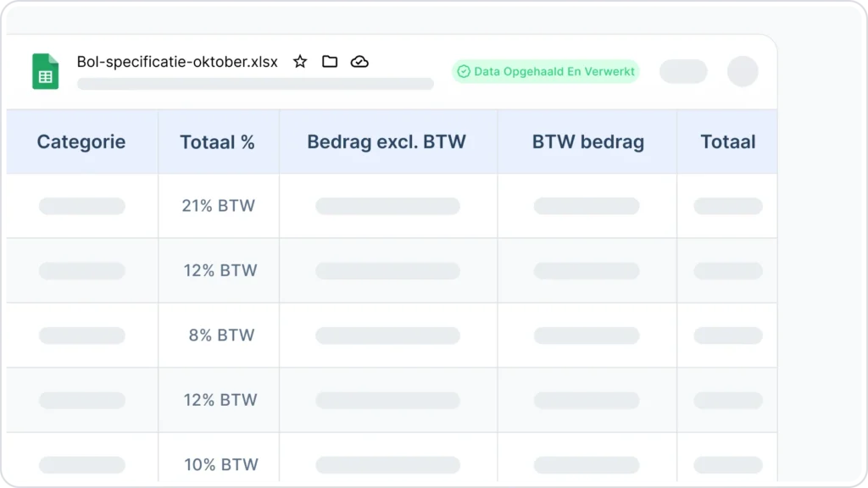Screen dimensions: 868x488
Task: Select the Totaal % column header
Action: pyautogui.click(x=218, y=141)
